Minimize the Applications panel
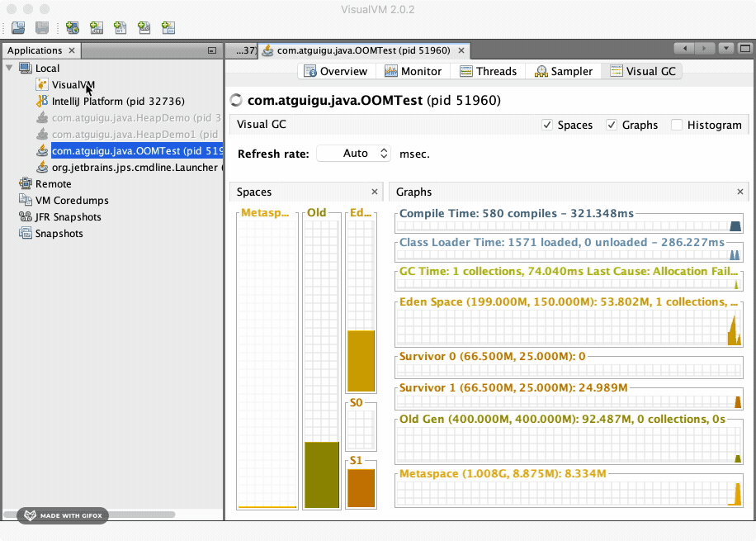 point(212,51)
